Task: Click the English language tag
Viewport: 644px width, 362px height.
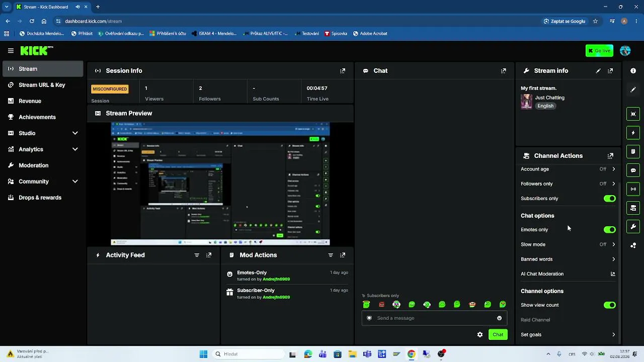Action: point(545,106)
